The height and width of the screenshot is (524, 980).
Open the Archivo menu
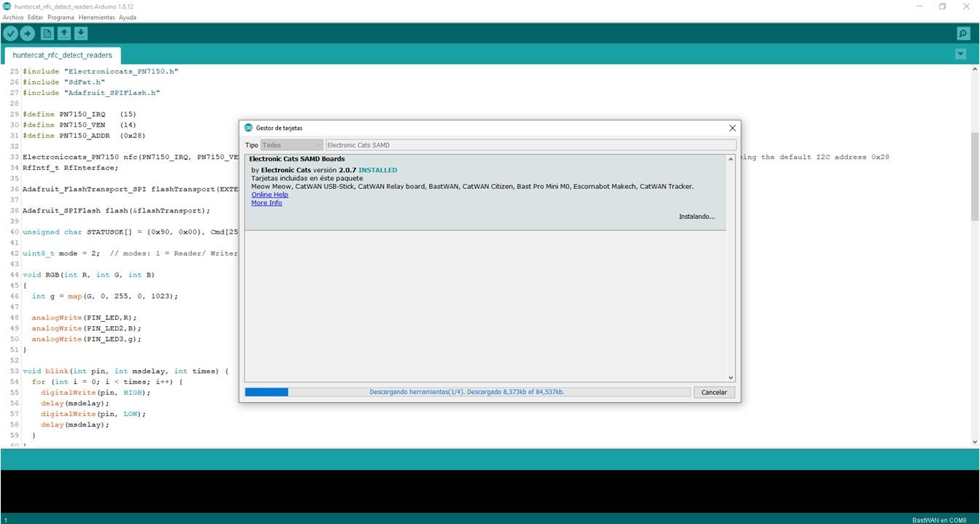click(x=13, y=17)
